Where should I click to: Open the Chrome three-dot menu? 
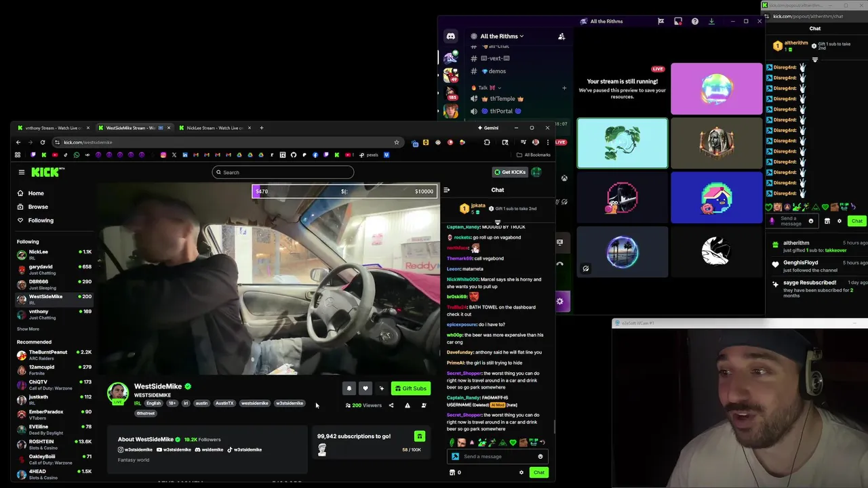click(548, 142)
